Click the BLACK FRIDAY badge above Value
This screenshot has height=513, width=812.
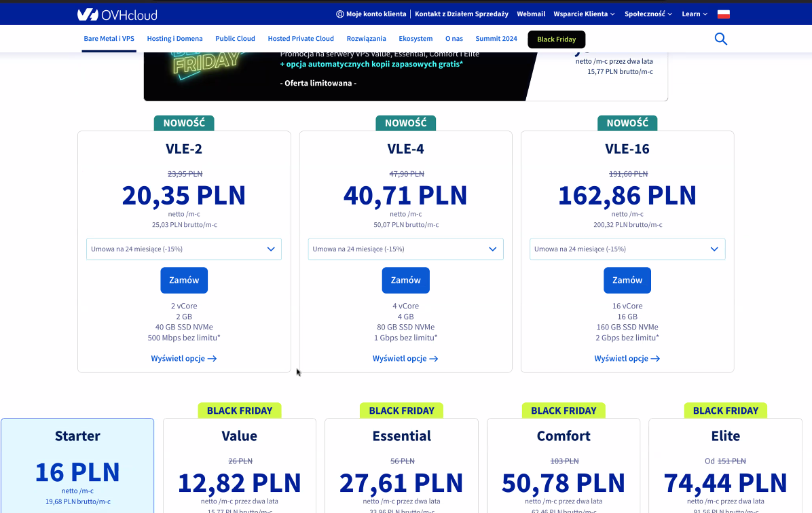(240, 410)
